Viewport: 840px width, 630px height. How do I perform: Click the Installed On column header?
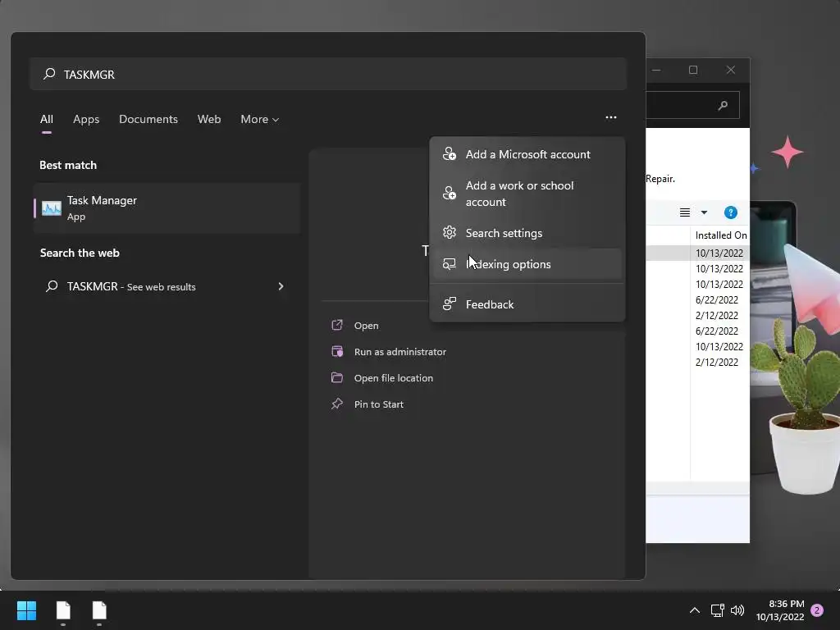720,235
